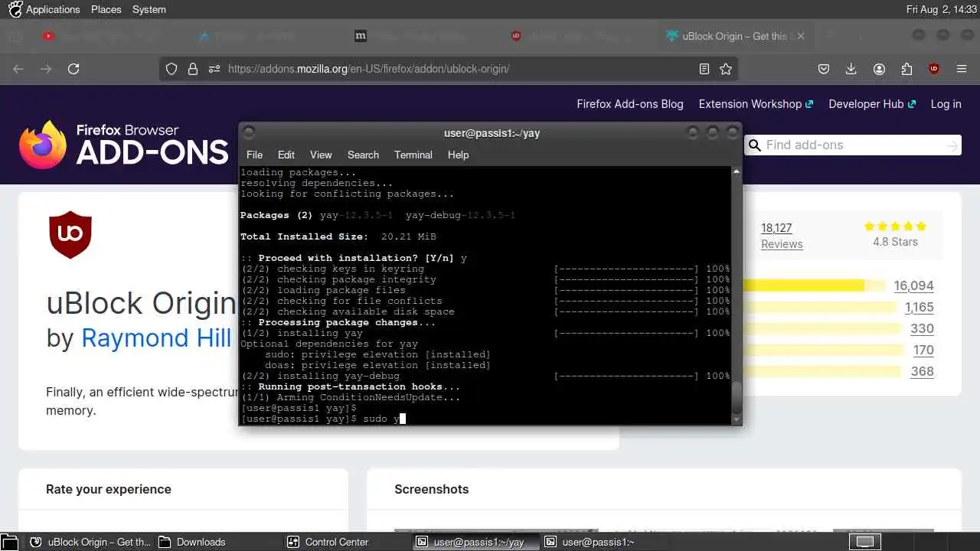The height and width of the screenshot is (551, 980).
Task: Open the 170 two-star reviews count
Action: click(923, 350)
